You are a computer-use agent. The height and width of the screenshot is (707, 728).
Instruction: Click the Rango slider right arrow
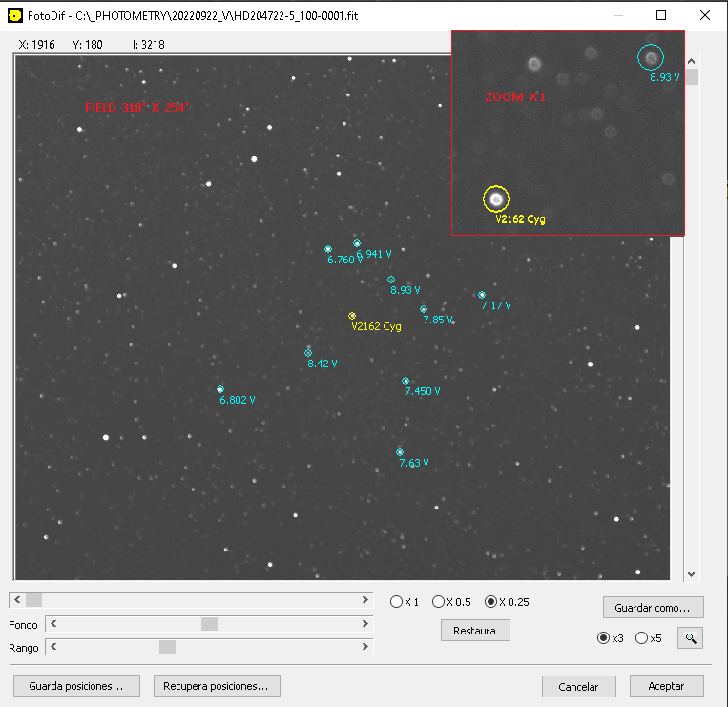(365, 647)
